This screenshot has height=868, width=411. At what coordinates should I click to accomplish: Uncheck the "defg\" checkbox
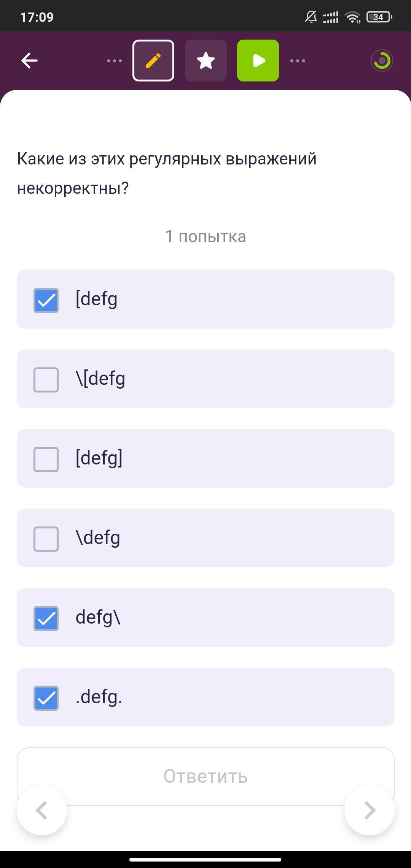tap(46, 619)
